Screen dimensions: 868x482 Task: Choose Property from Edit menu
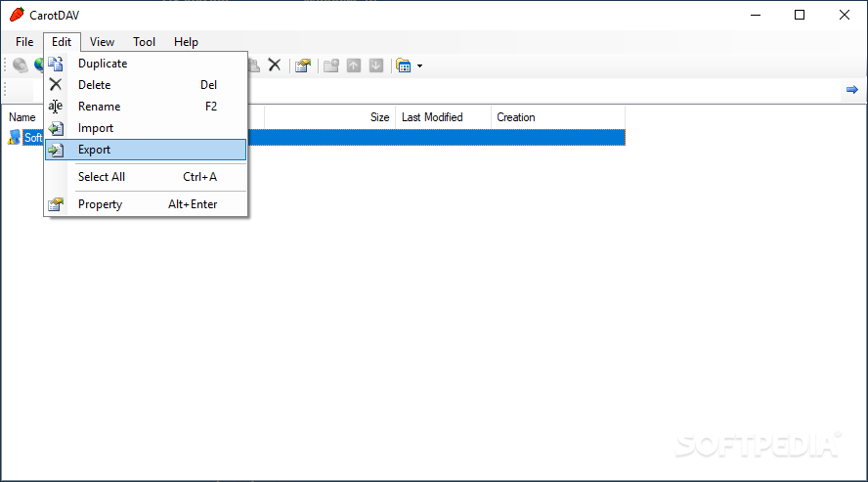pos(146,204)
